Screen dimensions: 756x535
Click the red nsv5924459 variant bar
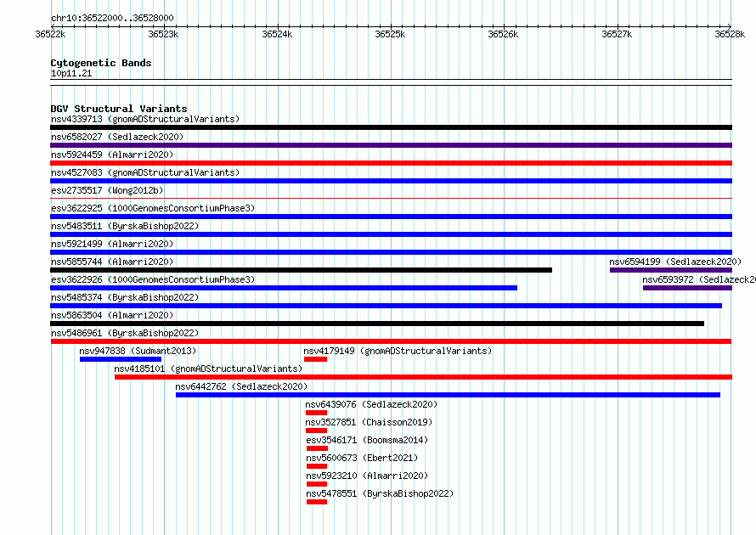(391, 163)
